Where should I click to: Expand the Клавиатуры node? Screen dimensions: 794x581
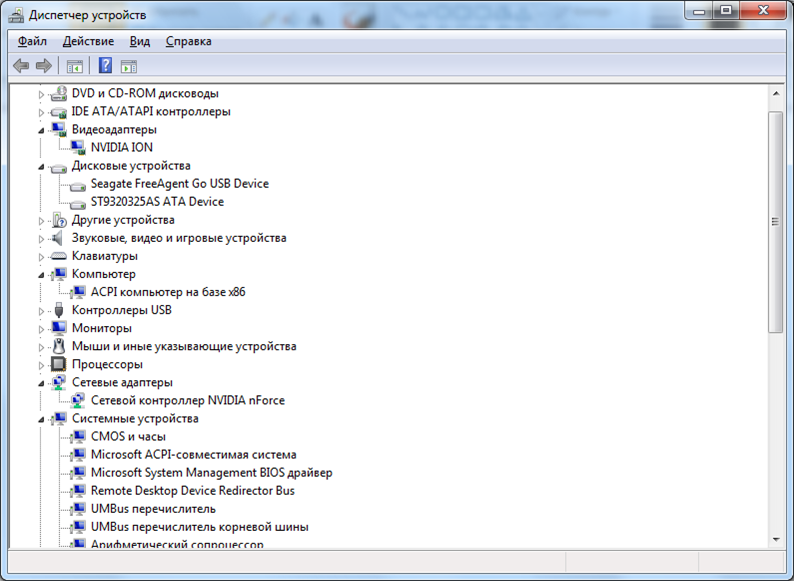(42, 257)
